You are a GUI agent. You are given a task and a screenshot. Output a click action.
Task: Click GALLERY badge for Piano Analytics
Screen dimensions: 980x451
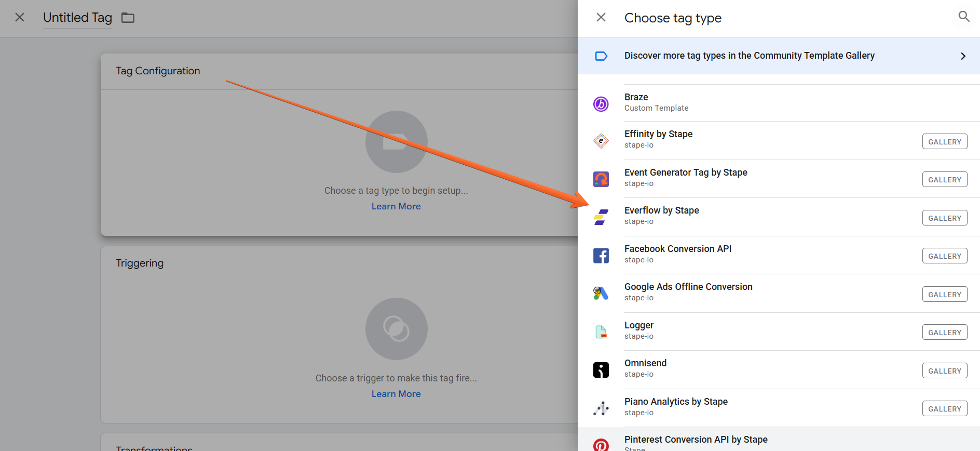[x=945, y=408]
